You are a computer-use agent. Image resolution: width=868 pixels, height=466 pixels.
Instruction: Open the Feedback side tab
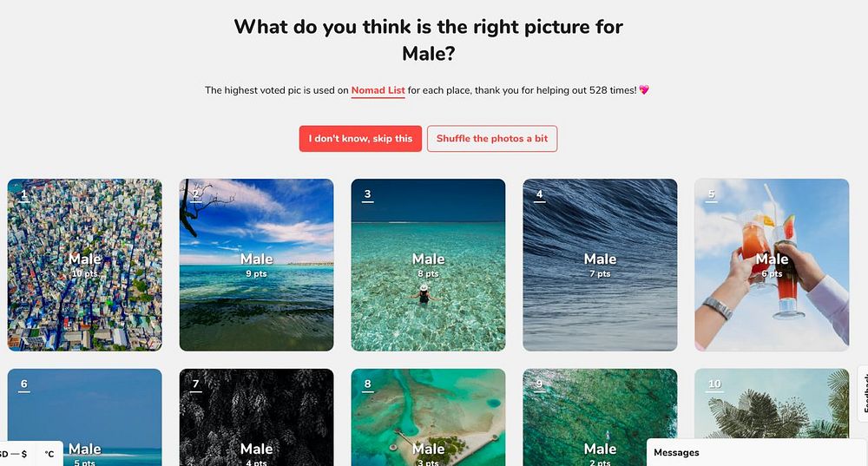point(863,393)
